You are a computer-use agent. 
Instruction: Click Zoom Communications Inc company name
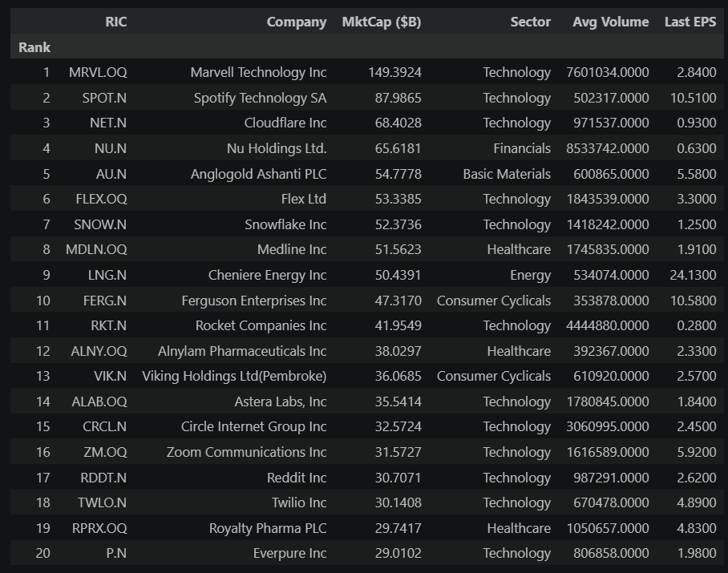246,452
